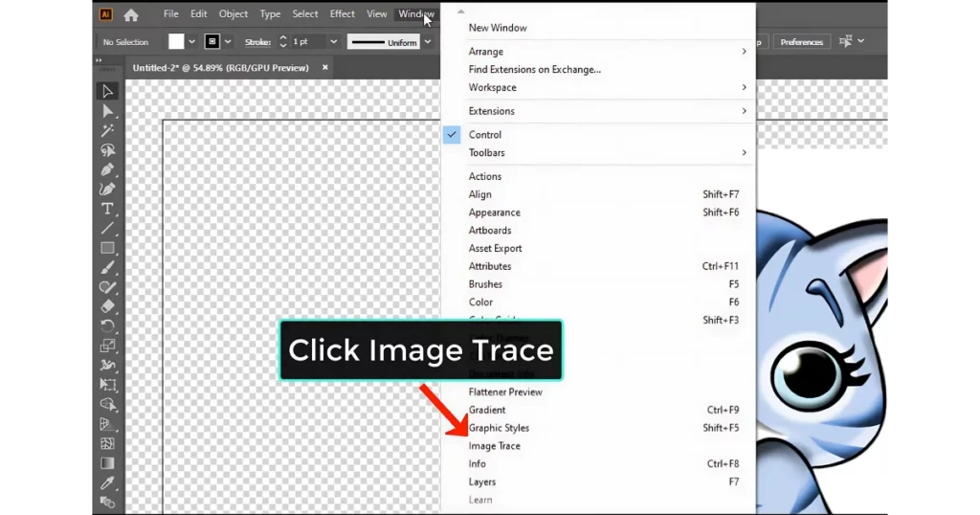Select the Pen tool
The width and height of the screenshot is (980, 515).
[107, 170]
